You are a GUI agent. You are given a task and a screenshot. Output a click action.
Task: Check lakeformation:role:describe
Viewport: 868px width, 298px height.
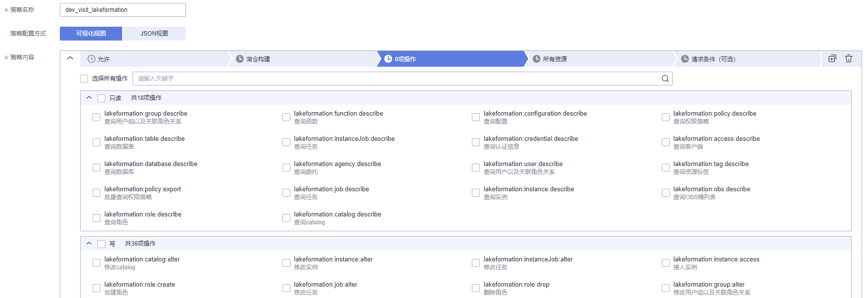pyautogui.click(x=96, y=218)
